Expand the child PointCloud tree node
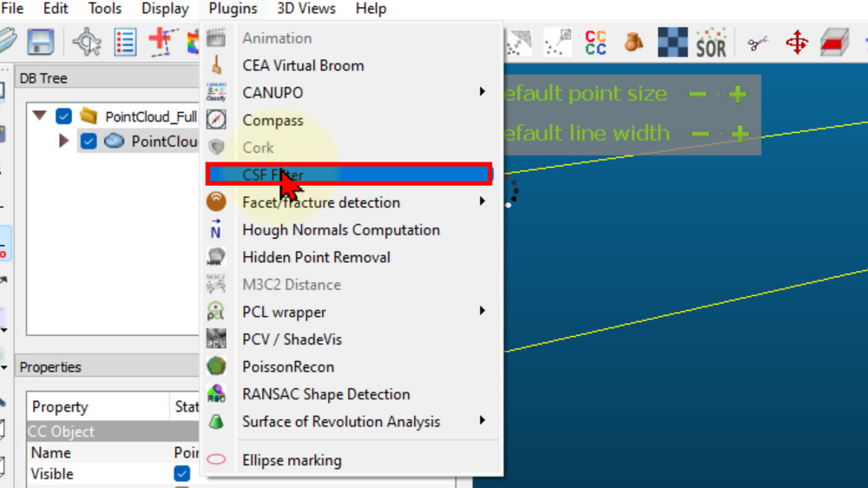Image resolution: width=868 pixels, height=488 pixels. 63,141
